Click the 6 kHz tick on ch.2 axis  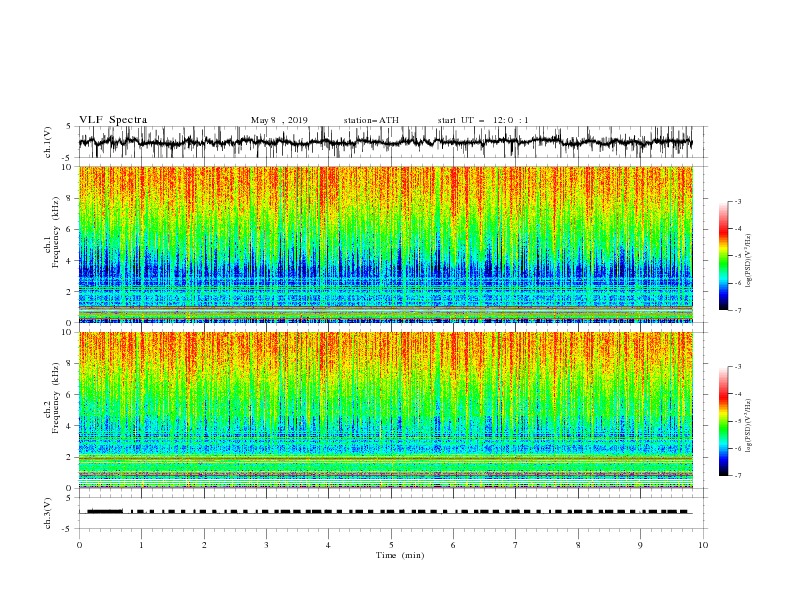70,395
